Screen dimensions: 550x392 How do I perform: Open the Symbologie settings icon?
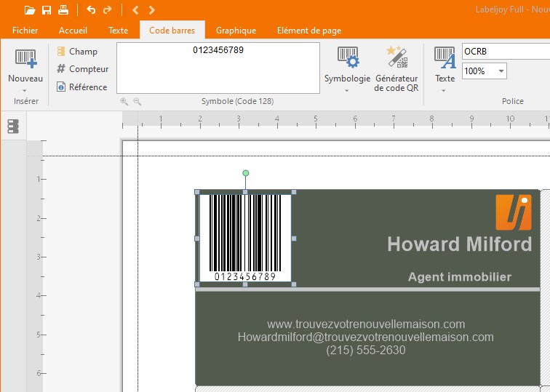point(348,57)
